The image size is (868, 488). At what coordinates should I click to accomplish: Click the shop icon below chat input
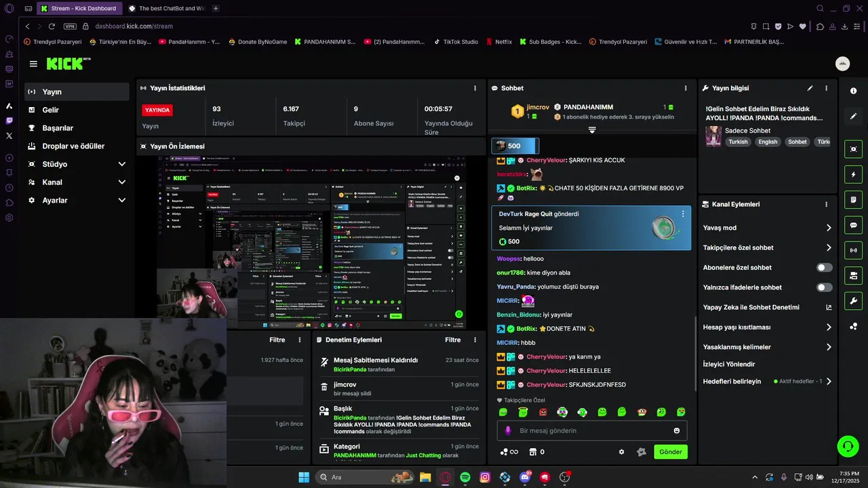[x=533, y=452]
